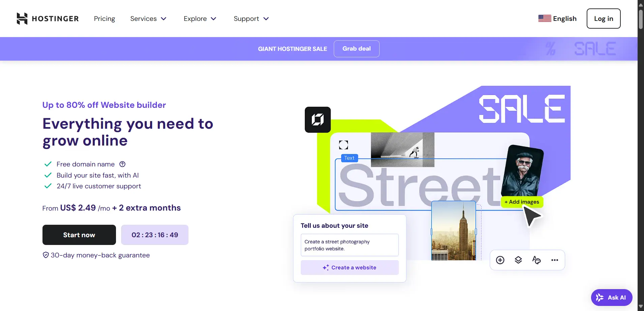Expand the Services chevron
The width and height of the screenshot is (644, 311).
(x=164, y=19)
